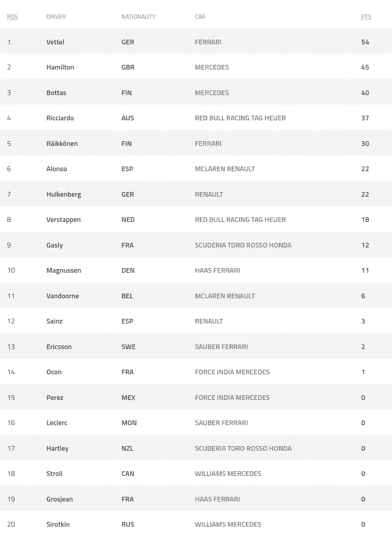Open Verstappen's RED BULL RACING TAG HEUER link
Image resolution: width=392 pixels, height=548 pixels.
pos(240,219)
